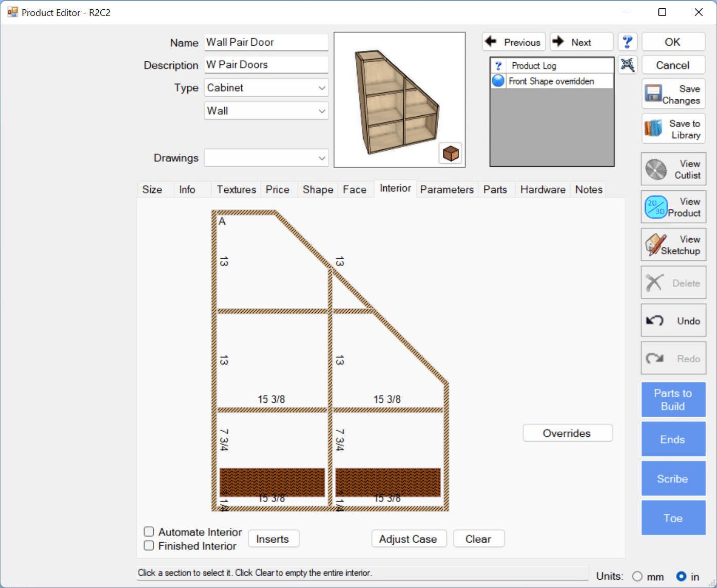Viewport: 717px width, 588px height.
Task: Switch to the Parameters tab
Action: pyautogui.click(x=446, y=189)
